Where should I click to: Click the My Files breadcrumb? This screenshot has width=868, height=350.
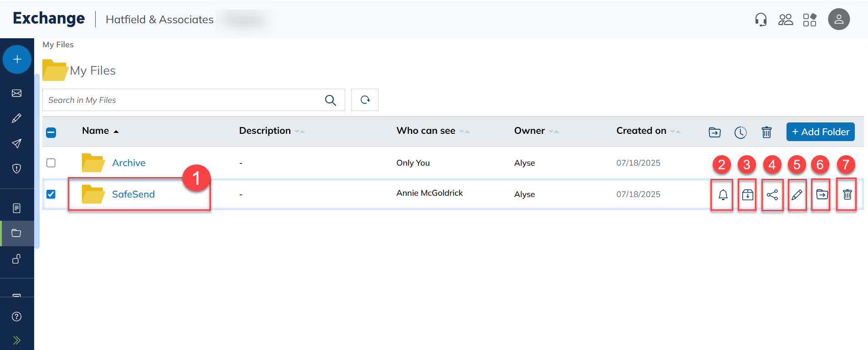coord(58,45)
